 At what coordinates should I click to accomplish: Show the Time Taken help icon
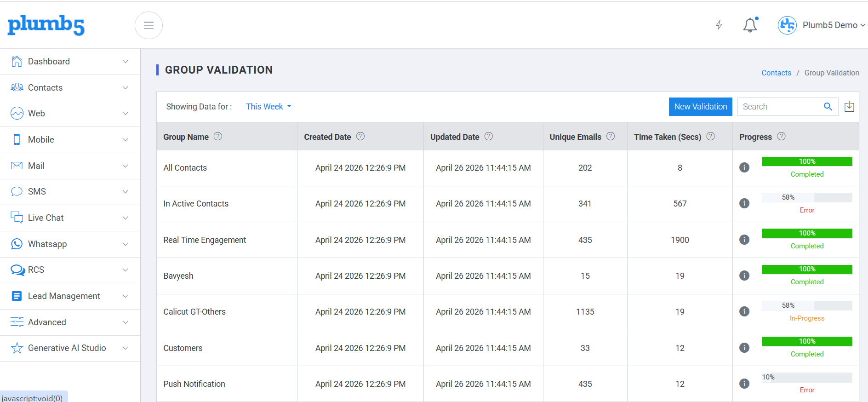pos(710,136)
